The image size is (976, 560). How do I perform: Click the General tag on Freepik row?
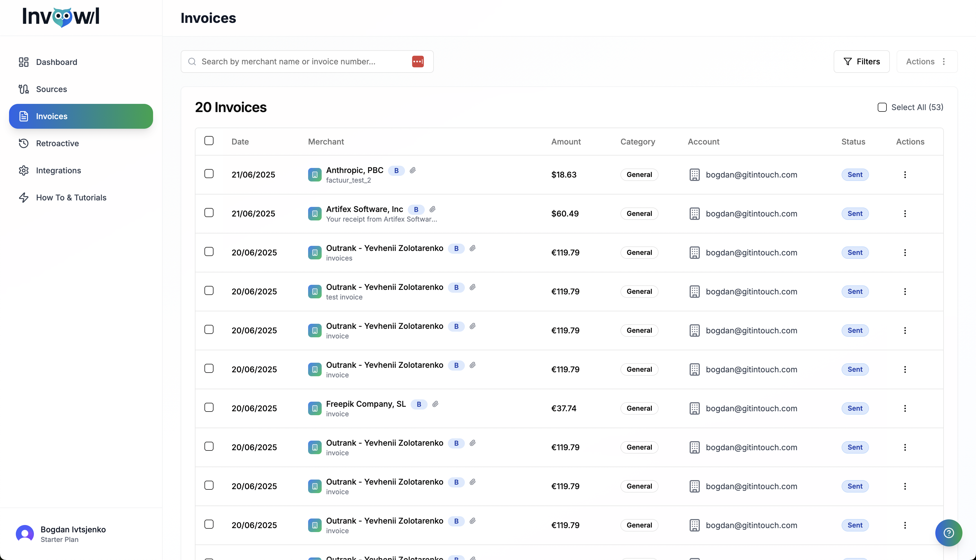tap(639, 408)
